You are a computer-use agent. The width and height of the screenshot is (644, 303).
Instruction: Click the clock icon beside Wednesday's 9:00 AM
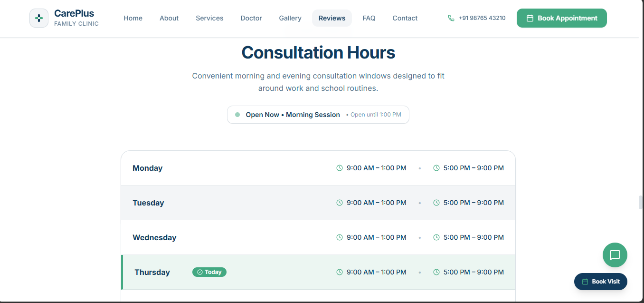pos(340,237)
